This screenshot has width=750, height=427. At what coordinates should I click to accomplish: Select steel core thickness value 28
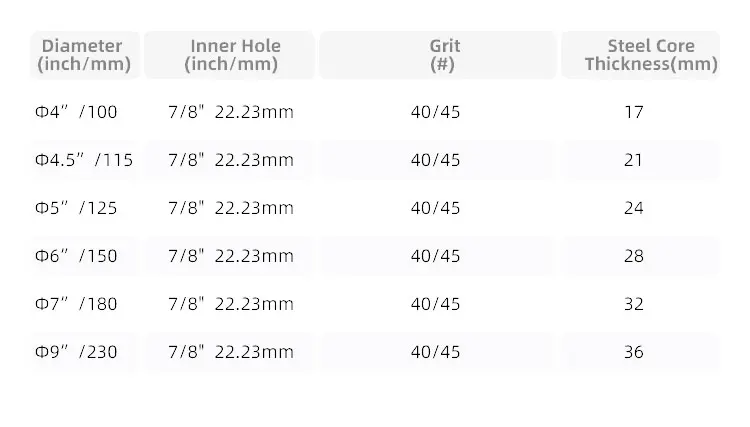pos(634,256)
